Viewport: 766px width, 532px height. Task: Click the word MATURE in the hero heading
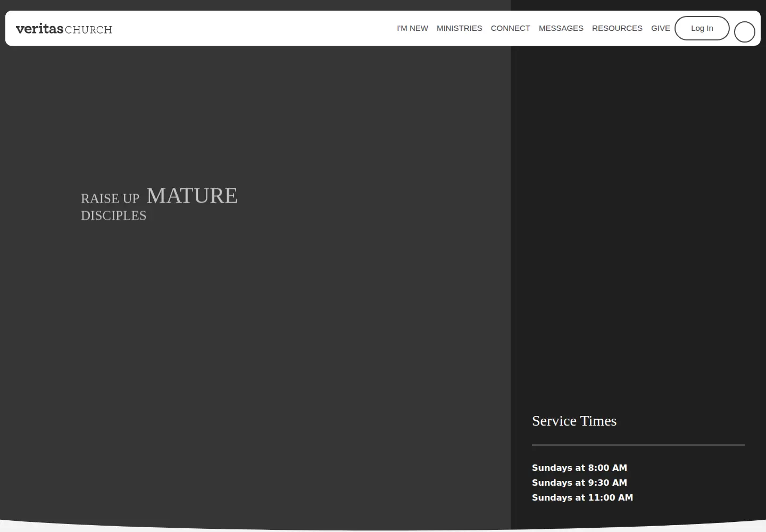192,196
